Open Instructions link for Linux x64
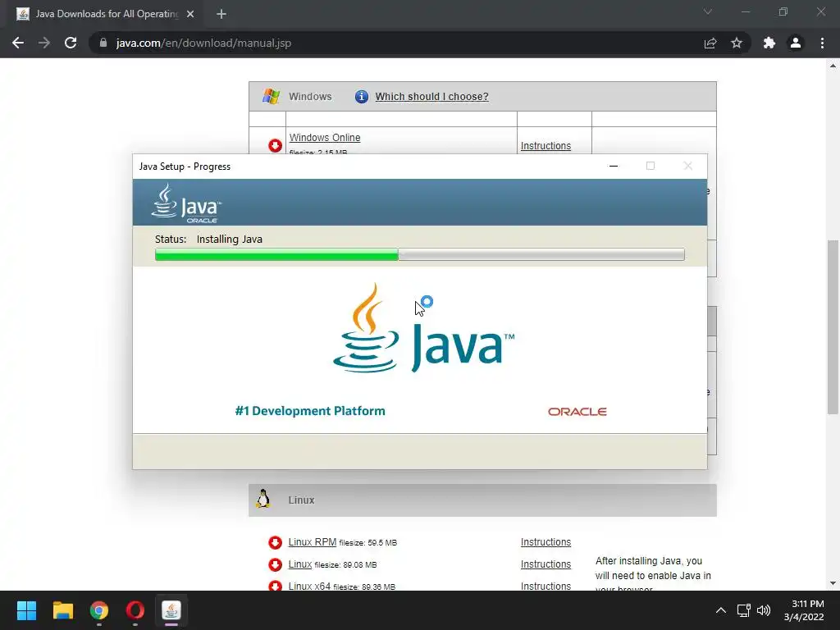Image resolution: width=840 pixels, height=630 pixels. (546, 586)
